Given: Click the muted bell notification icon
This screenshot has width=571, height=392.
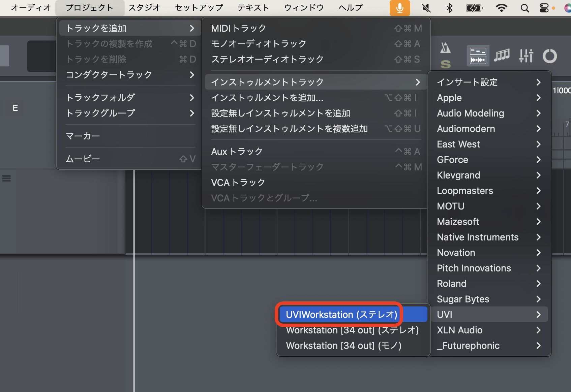Looking at the screenshot, I should point(426,8).
